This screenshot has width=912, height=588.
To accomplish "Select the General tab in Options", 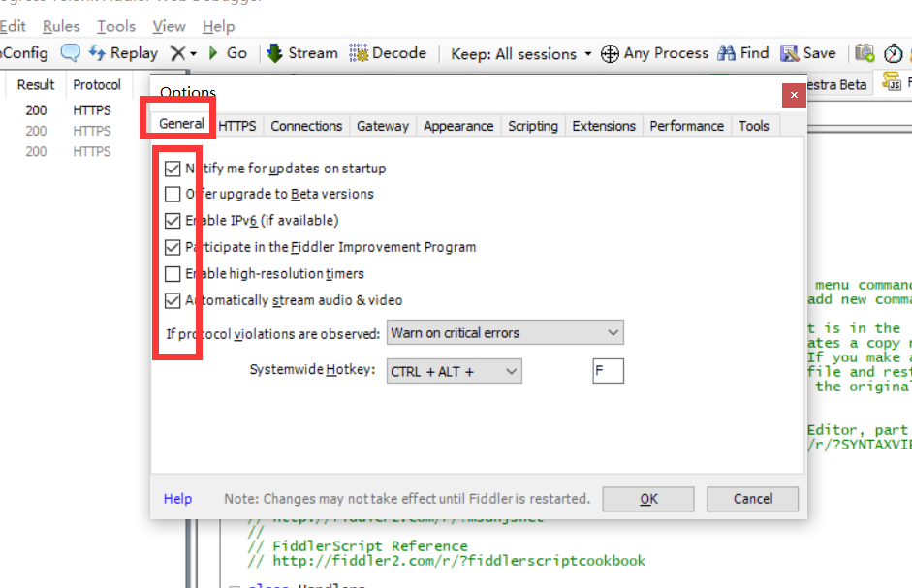I will [181, 123].
